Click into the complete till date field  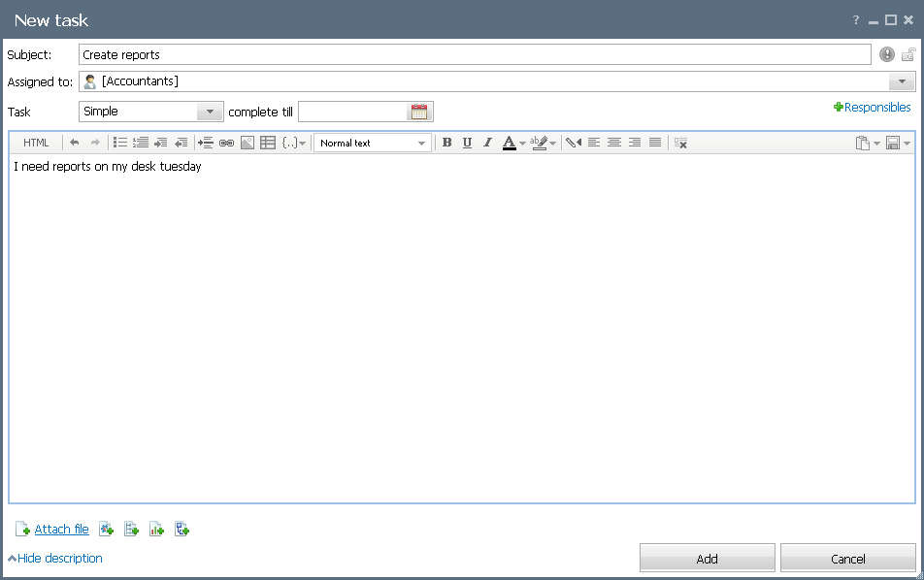coord(352,112)
